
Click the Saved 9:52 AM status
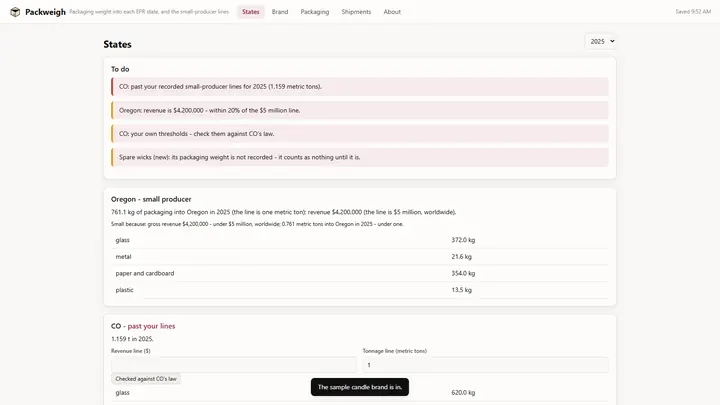coord(693,12)
